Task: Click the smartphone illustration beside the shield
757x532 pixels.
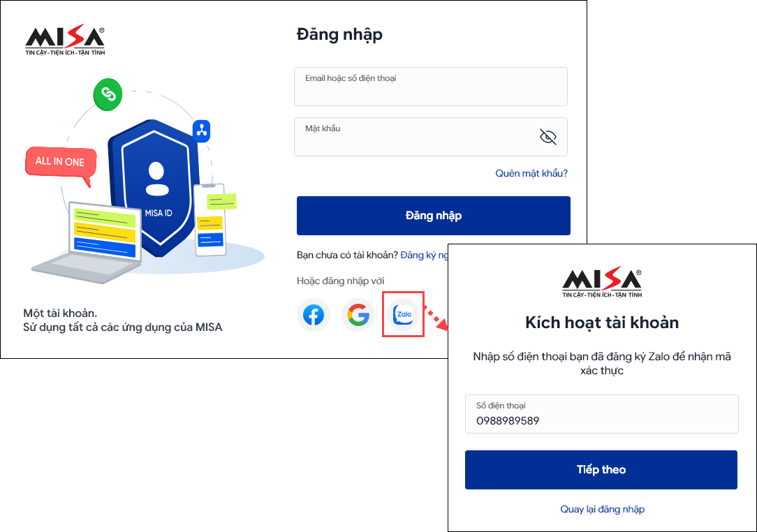Action: click(210, 220)
